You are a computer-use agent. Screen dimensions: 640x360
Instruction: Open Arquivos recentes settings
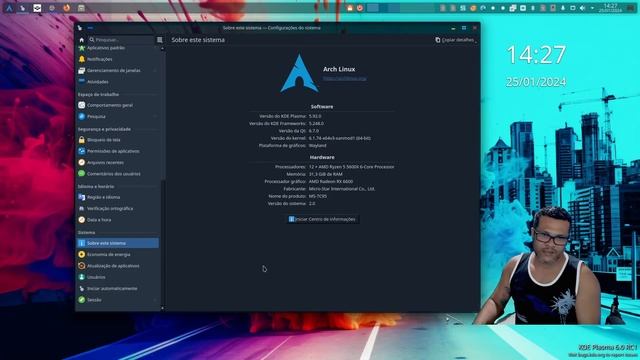[x=118, y=162]
